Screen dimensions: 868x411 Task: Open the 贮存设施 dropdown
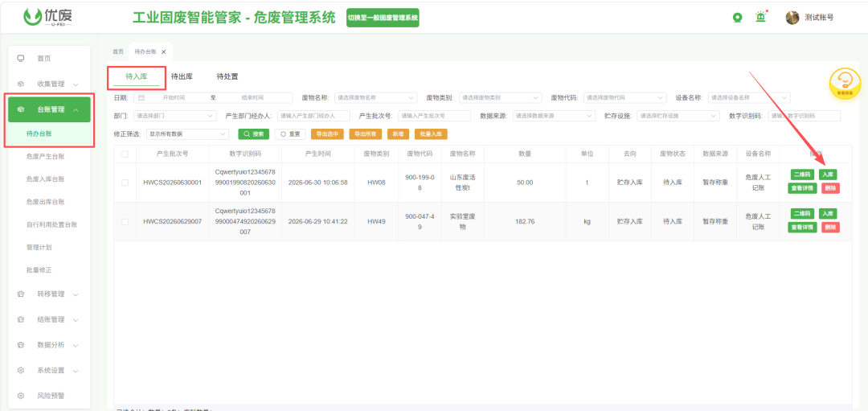pos(678,116)
